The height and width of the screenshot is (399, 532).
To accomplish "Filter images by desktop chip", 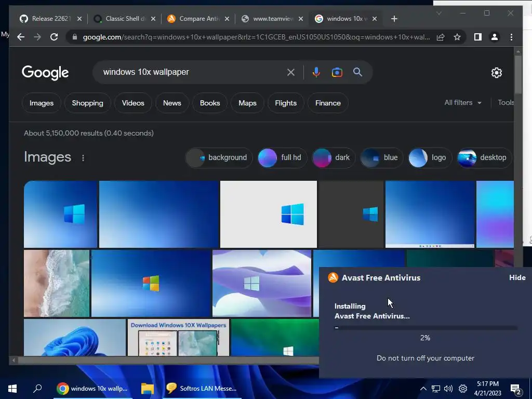I will [484, 157].
